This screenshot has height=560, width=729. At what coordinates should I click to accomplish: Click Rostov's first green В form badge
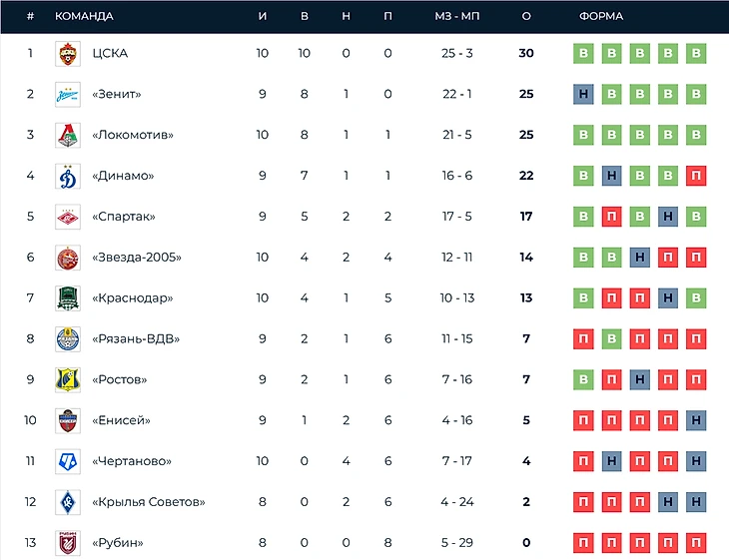click(584, 379)
